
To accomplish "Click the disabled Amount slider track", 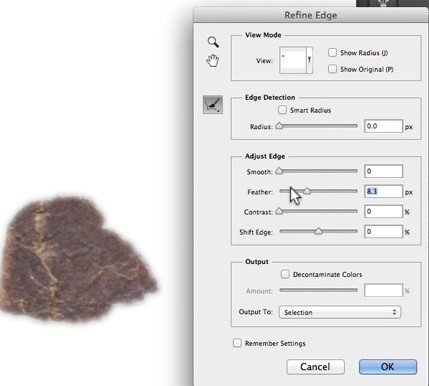I will 318,290.
